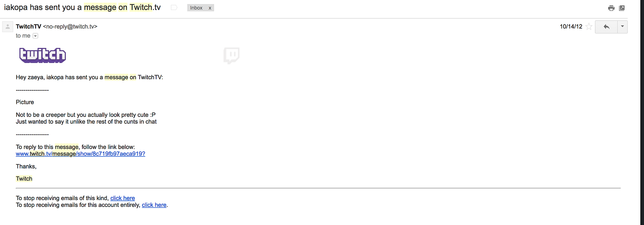Expand recipient details arrow next to 'to me'

click(35, 36)
